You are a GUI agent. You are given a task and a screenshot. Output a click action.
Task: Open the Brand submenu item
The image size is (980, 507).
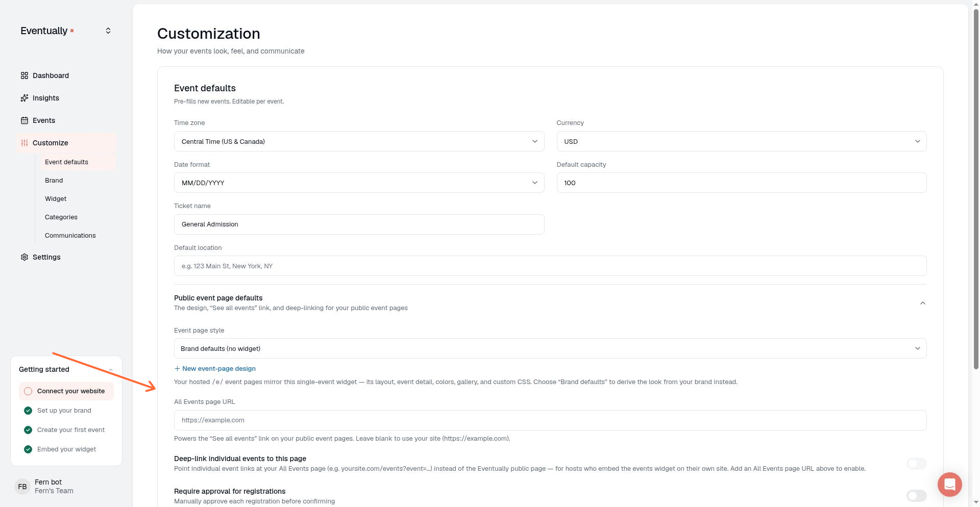point(78,181)
